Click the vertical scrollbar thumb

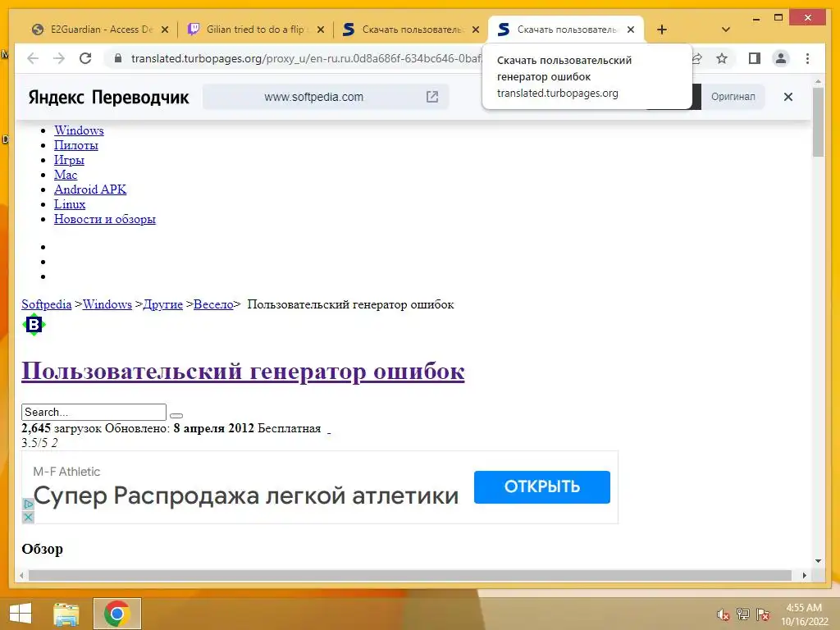818,122
